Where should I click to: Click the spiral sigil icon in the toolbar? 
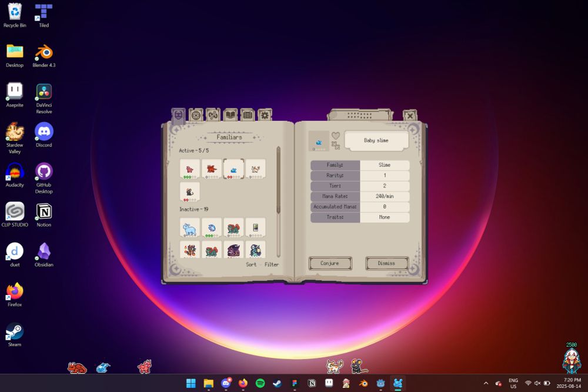[x=213, y=115]
